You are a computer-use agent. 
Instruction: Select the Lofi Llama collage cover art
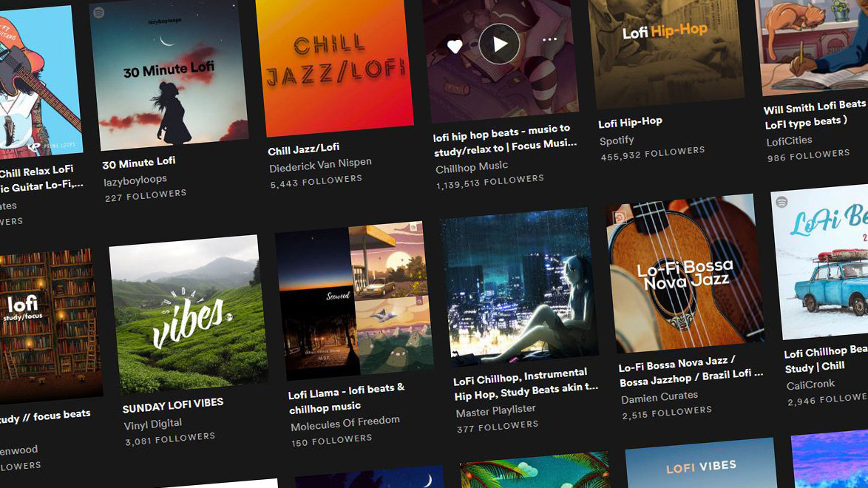(x=353, y=299)
